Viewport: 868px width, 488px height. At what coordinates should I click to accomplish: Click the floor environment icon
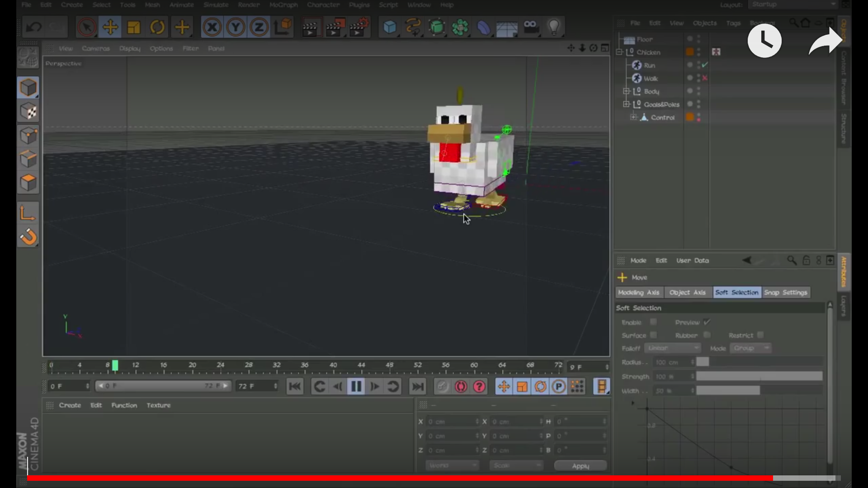[x=507, y=28]
